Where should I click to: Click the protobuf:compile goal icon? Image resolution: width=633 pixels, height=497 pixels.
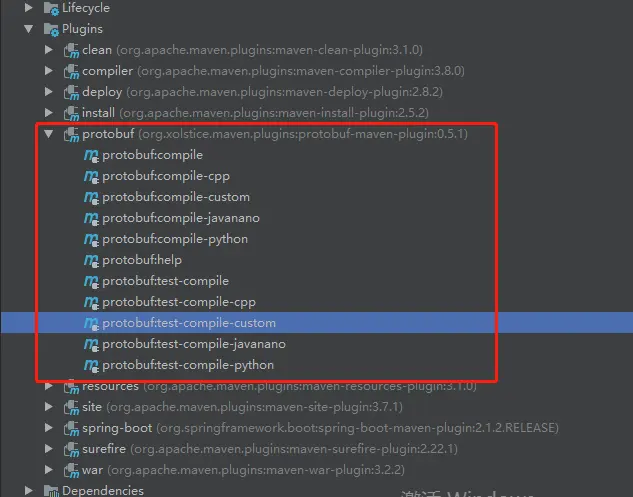[x=91, y=155]
